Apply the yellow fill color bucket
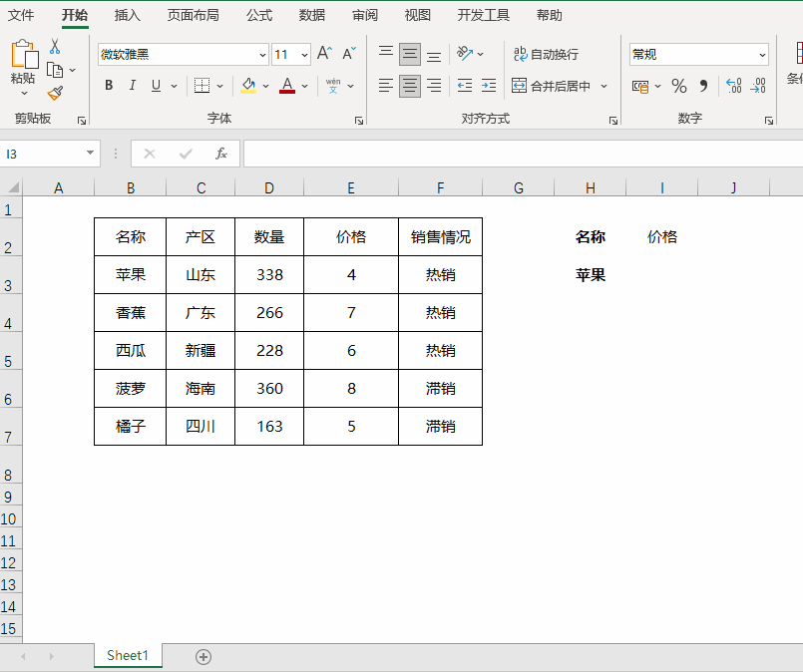The height and width of the screenshot is (672, 803). pos(249,86)
